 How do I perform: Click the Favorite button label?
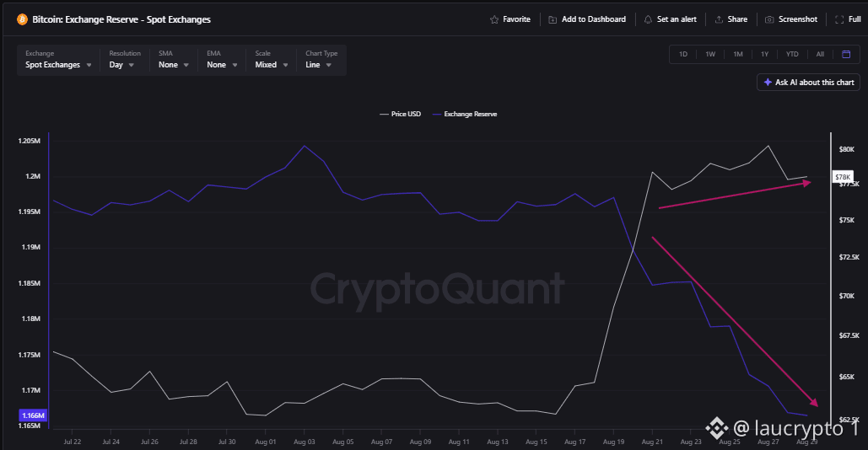[x=516, y=19]
